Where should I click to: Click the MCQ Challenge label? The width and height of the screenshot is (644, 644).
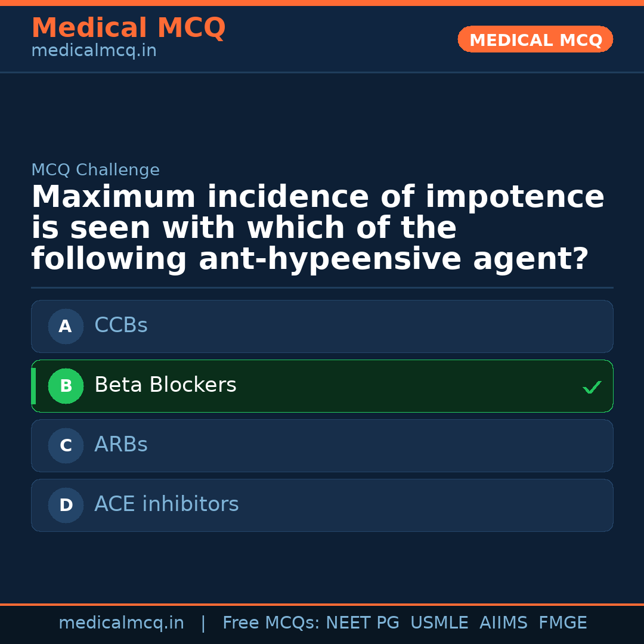95,171
